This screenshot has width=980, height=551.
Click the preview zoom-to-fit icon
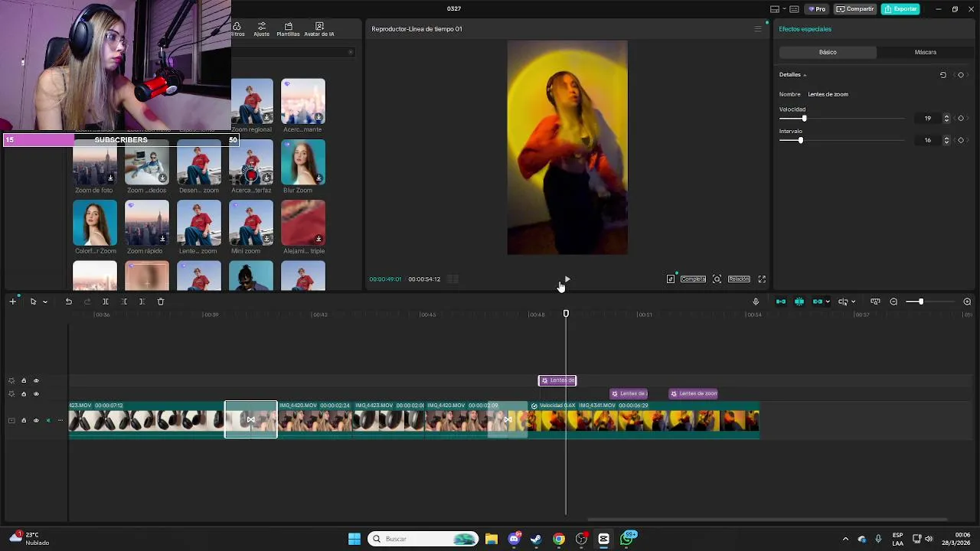[717, 279]
